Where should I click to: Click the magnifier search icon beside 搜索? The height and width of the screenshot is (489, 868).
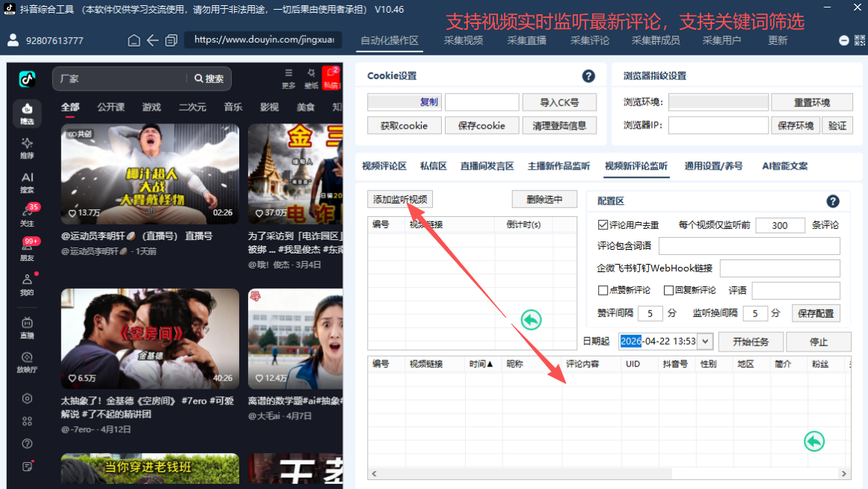[199, 79]
